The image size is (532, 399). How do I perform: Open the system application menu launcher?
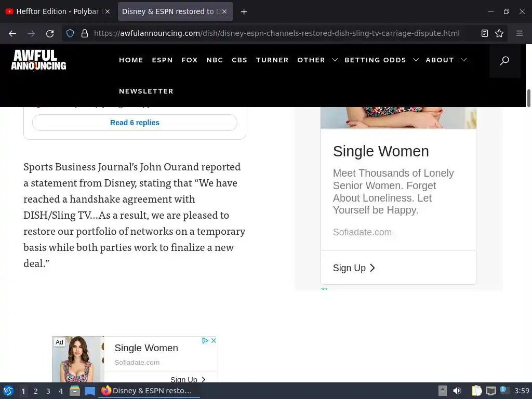click(x=8, y=391)
